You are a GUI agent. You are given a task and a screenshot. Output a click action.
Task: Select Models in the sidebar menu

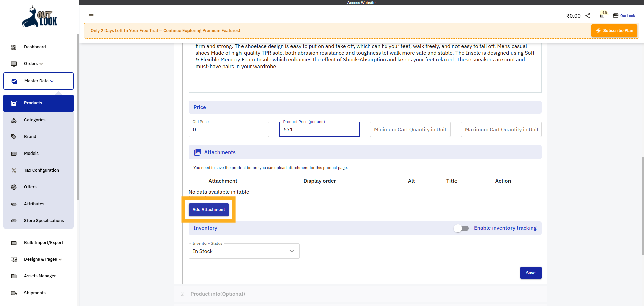coord(31,154)
